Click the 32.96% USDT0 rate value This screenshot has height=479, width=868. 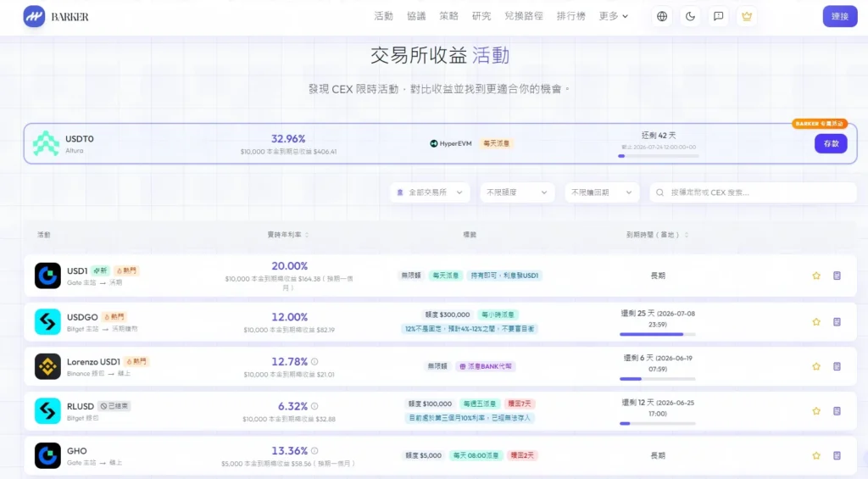[288, 139]
